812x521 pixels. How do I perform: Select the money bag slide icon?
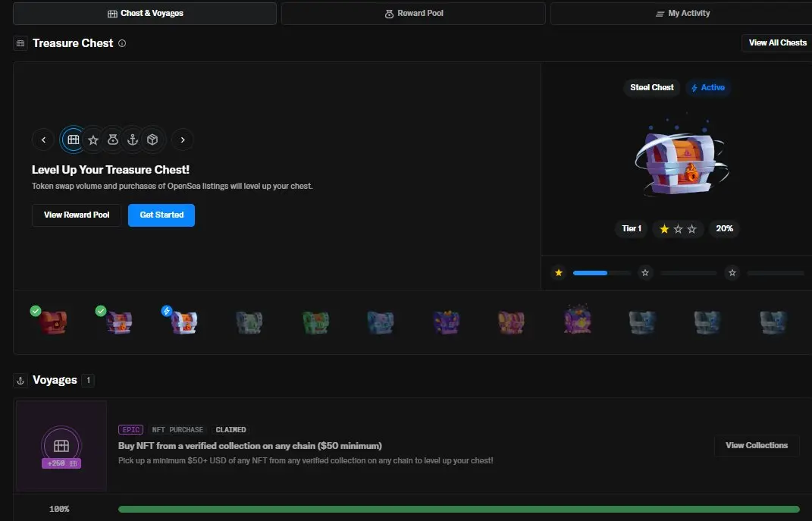point(113,140)
